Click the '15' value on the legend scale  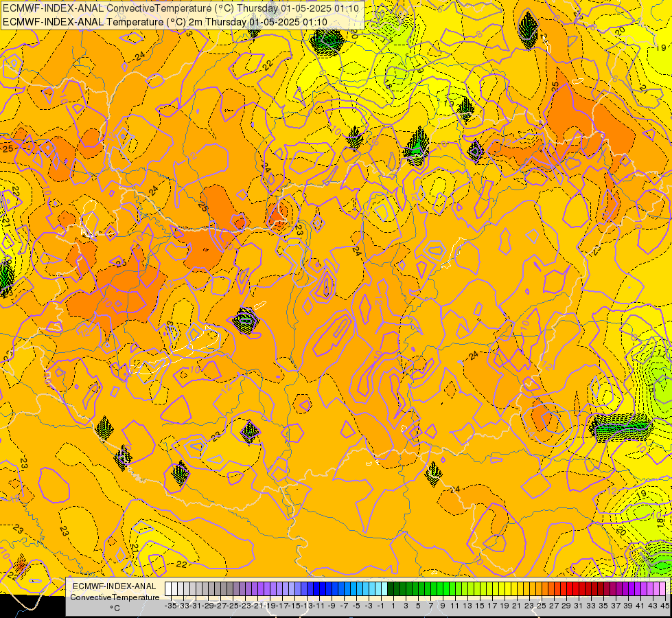pyautogui.click(x=480, y=606)
